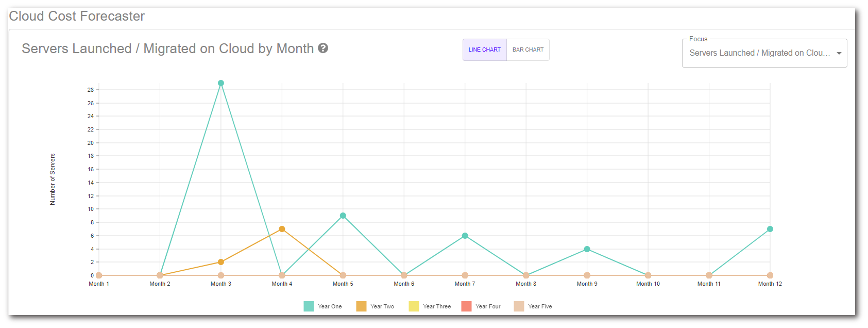Image resolution: width=868 pixels, height=328 pixels.
Task: Switch to Bar Chart view
Action: point(527,50)
